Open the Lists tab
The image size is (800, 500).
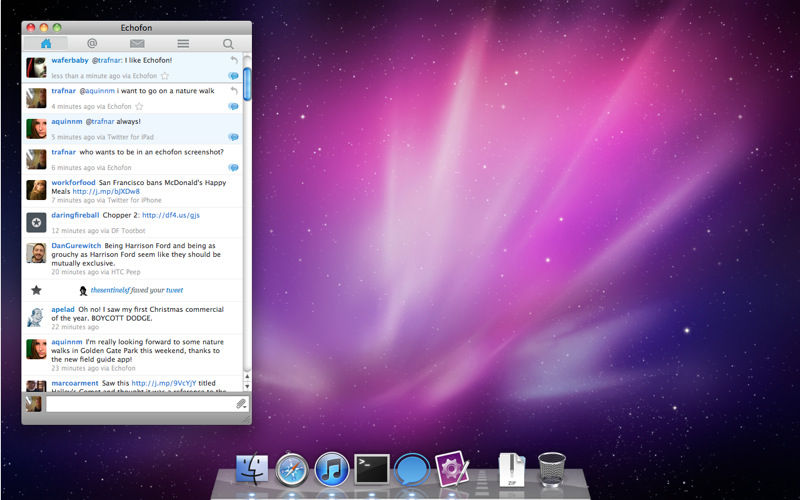183,44
